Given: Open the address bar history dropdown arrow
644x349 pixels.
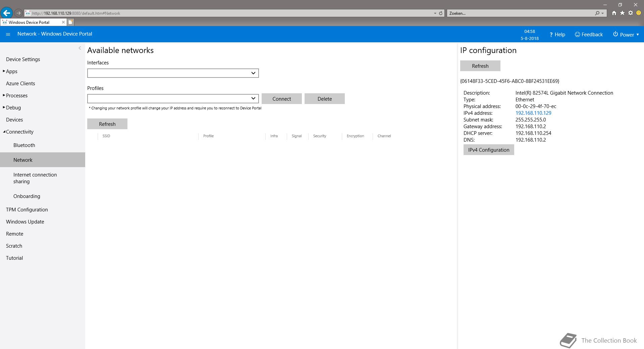Looking at the screenshot, I should coord(435,13).
